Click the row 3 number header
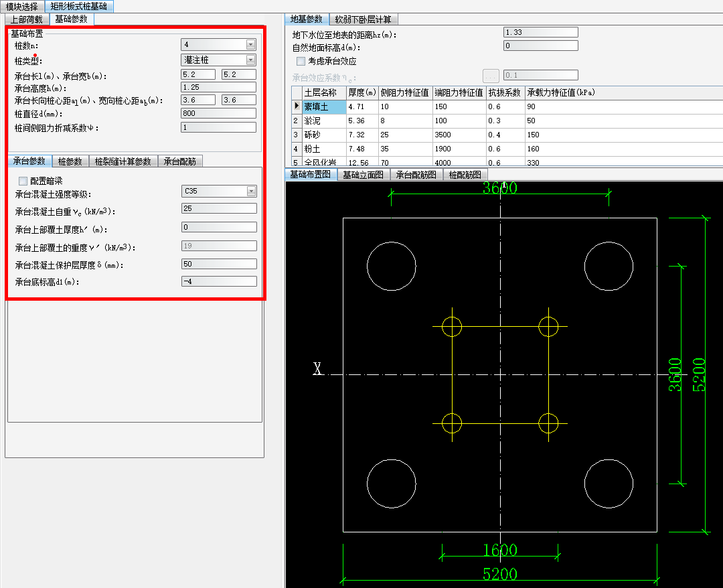 (297, 135)
